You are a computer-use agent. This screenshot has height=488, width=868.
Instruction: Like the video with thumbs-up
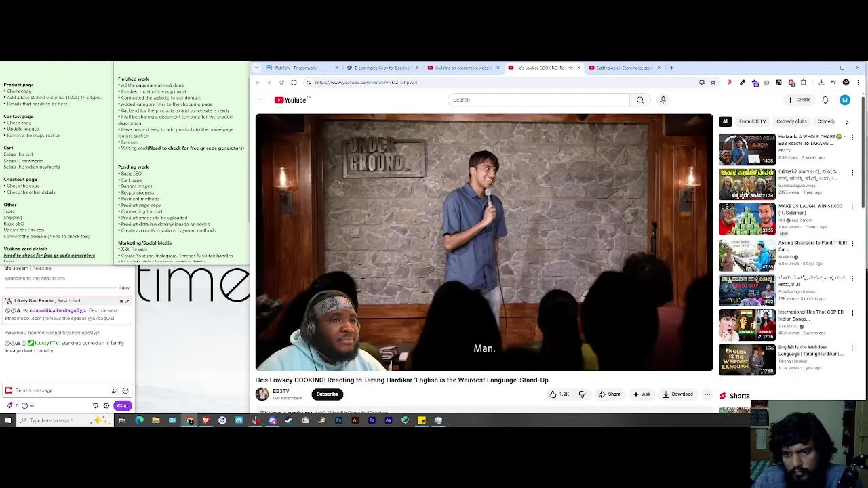[559, 394]
